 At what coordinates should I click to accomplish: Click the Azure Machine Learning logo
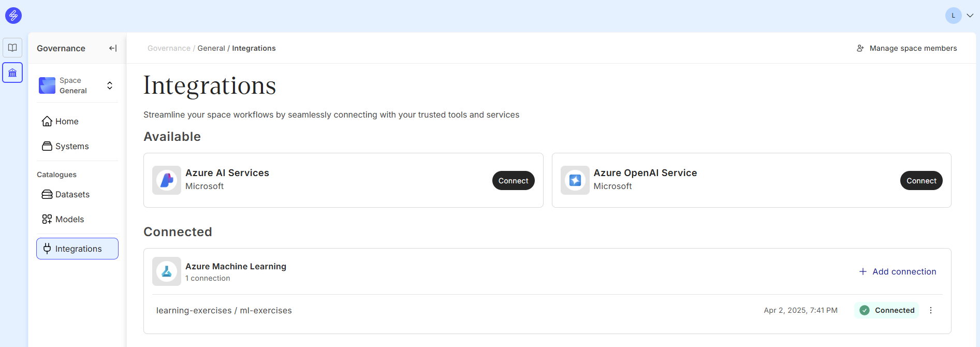tap(167, 271)
